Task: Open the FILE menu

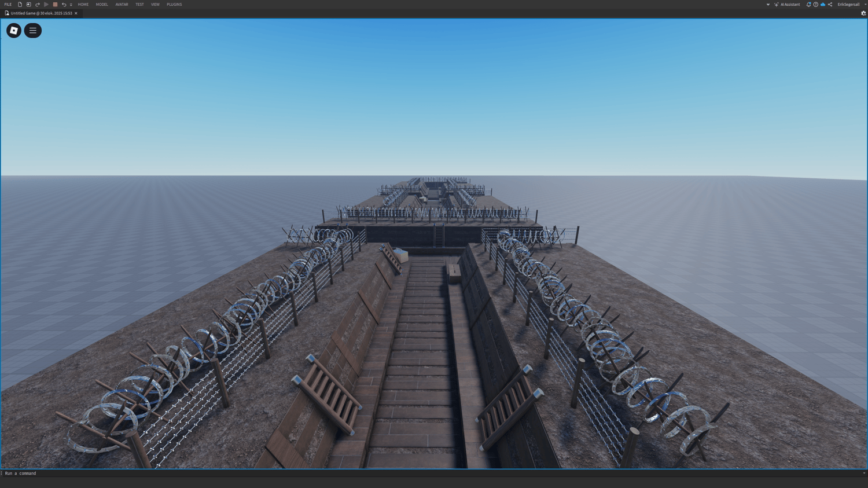Action: pyautogui.click(x=8, y=5)
